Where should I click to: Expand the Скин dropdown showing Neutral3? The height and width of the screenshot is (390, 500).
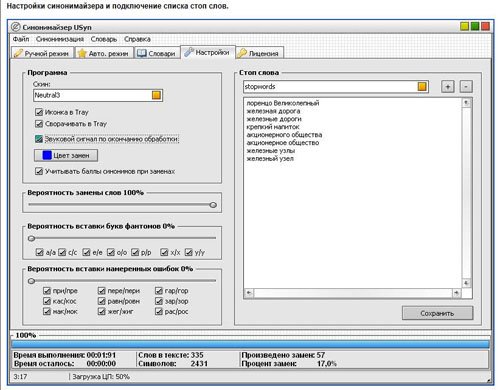(x=156, y=95)
